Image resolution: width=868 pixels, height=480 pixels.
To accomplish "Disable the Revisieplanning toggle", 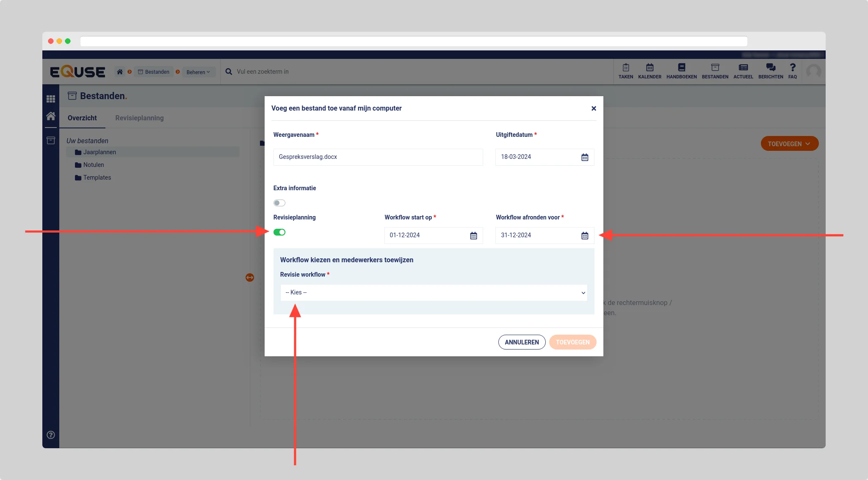I will (x=279, y=232).
